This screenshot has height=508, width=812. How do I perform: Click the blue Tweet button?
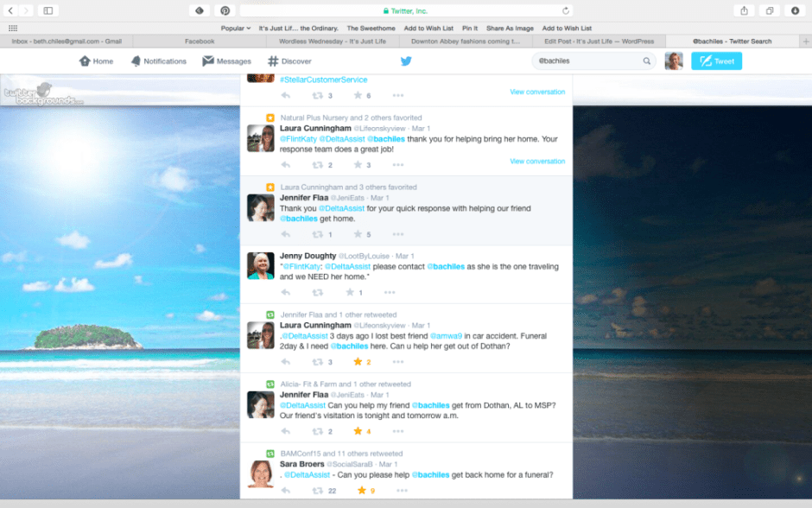[717, 61]
